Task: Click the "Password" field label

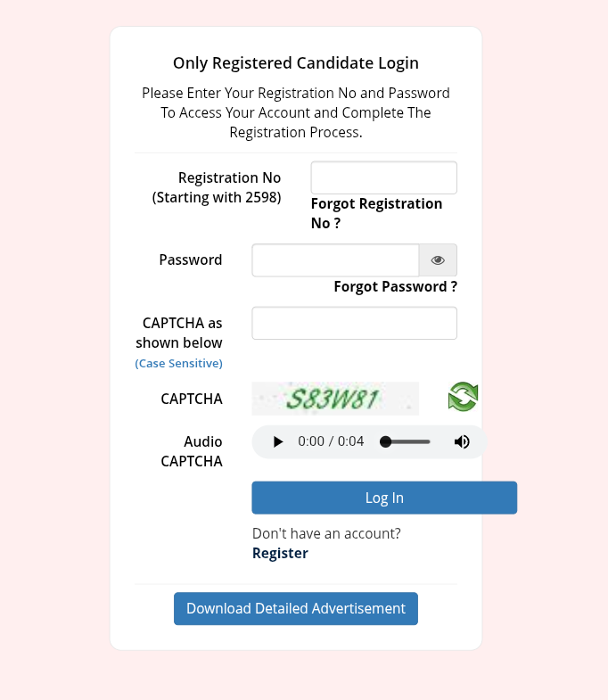Action: (x=191, y=259)
